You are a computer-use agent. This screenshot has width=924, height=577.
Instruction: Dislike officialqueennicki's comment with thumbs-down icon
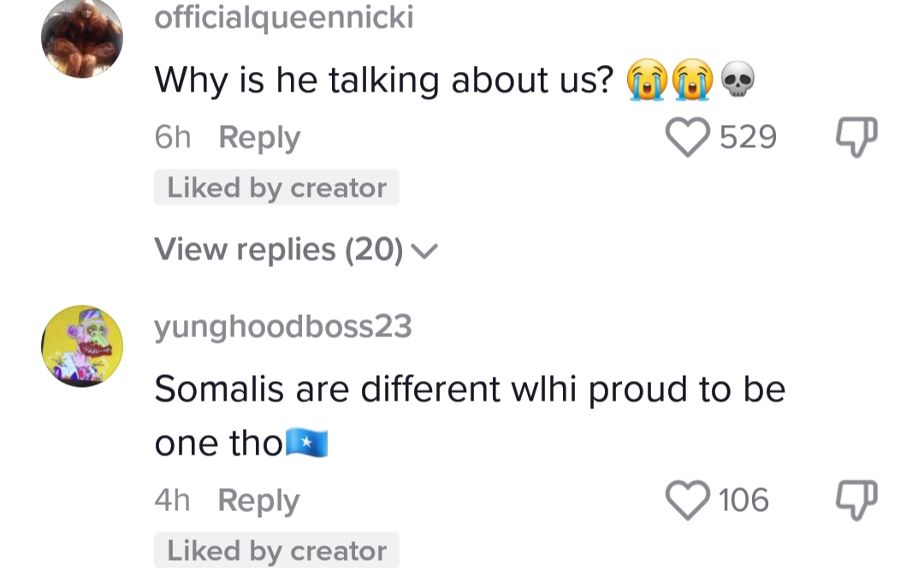click(856, 137)
